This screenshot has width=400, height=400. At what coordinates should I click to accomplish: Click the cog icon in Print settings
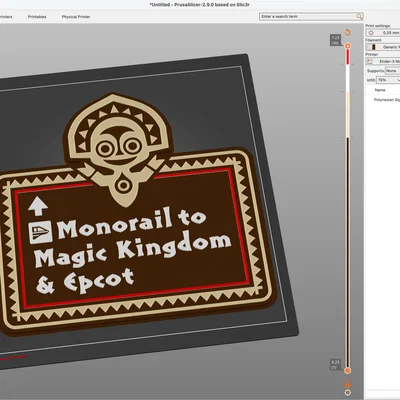(x=371, y=33)
